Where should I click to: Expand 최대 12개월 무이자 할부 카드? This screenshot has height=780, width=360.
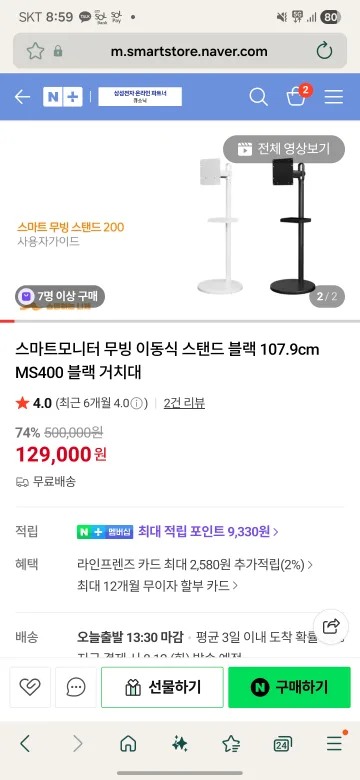click(x=158, y=585)
